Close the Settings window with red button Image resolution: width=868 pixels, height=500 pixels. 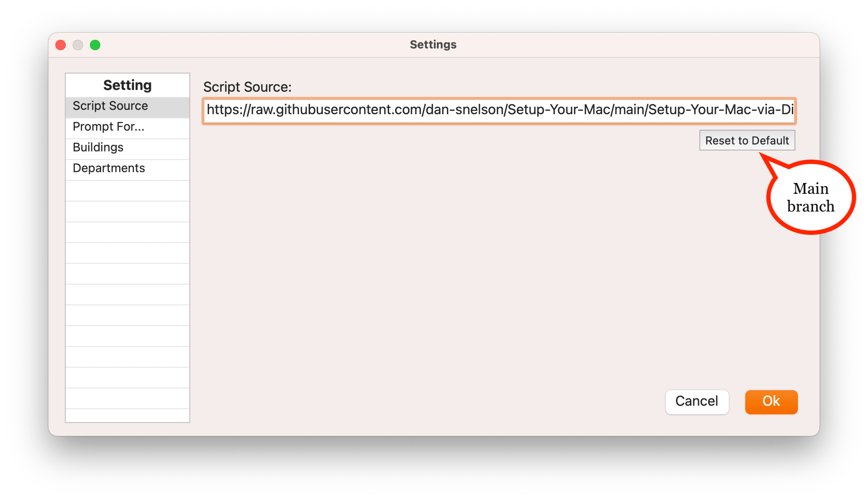[x=61, y=45]
